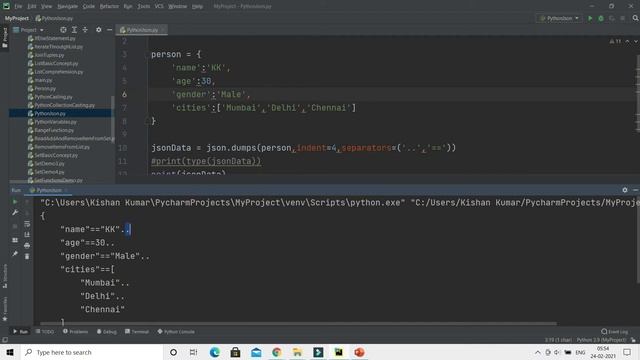Open run configuration wrench icon
The image size is (640, 360).
tap(15, 213)
